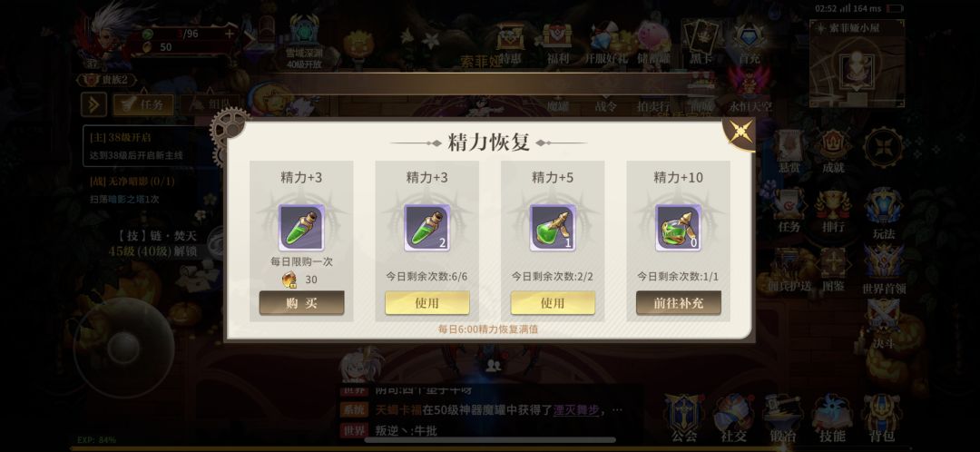Viewport: 980px width, 452px height.
Task: Add stamina with the plus button
Action: point(230,34)
